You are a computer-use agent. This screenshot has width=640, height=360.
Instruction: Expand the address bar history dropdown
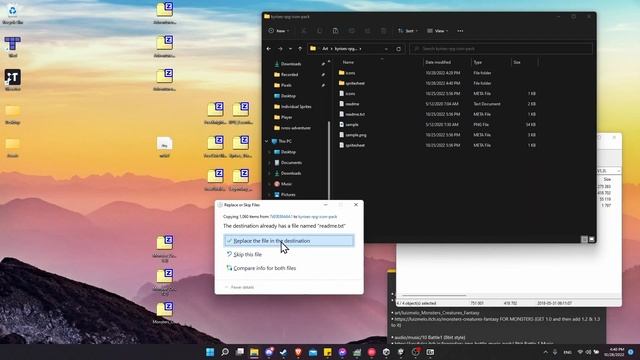(386, 49)
